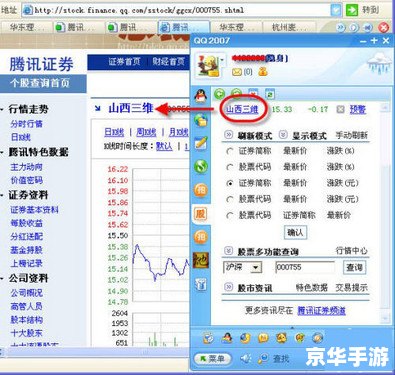Image resolution: width=395 pixels, height=375 pixels.
Task: Open the blue shirt icon in QQ sidebar
Action: [201, 284]
